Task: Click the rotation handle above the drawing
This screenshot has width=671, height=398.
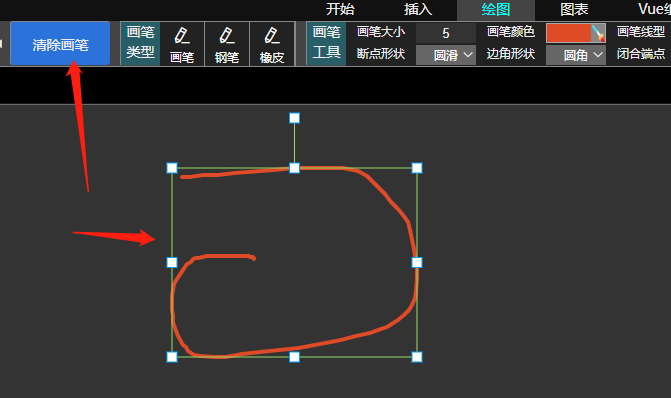Action: tap(294, 118)
